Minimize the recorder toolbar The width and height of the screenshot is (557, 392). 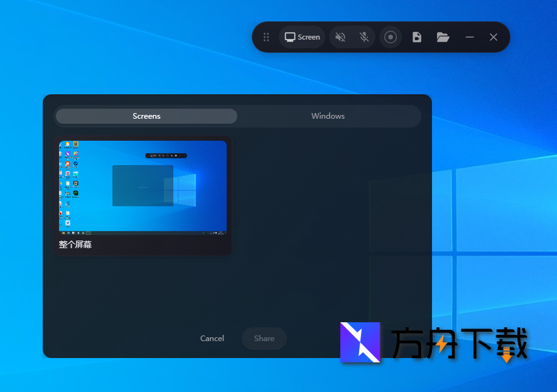[x=469, y=37]
